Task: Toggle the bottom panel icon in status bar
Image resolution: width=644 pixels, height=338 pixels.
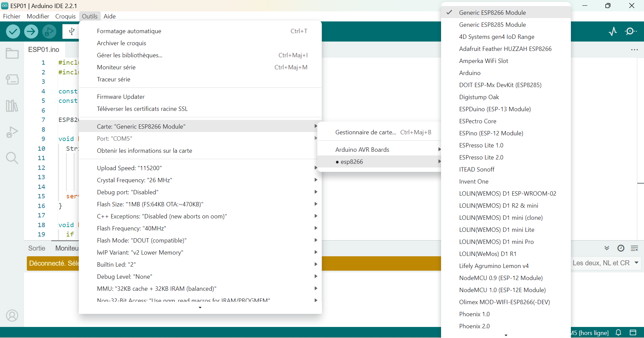Action: [633, 333]
